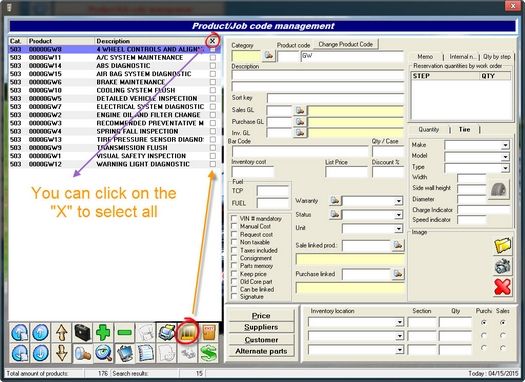This screenshot has width=525, height=382.
Task: Open the Purchase linked lookup icon
Action: coord(397,274)
